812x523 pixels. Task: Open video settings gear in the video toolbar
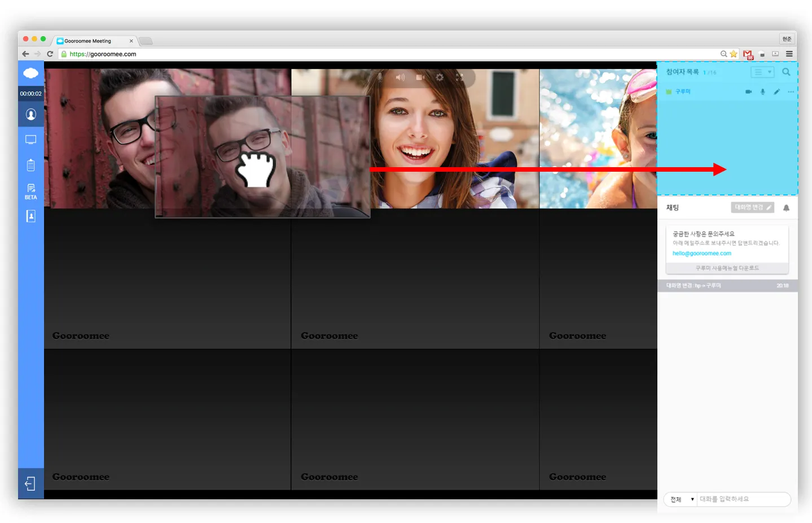click(x=440, y=77)
